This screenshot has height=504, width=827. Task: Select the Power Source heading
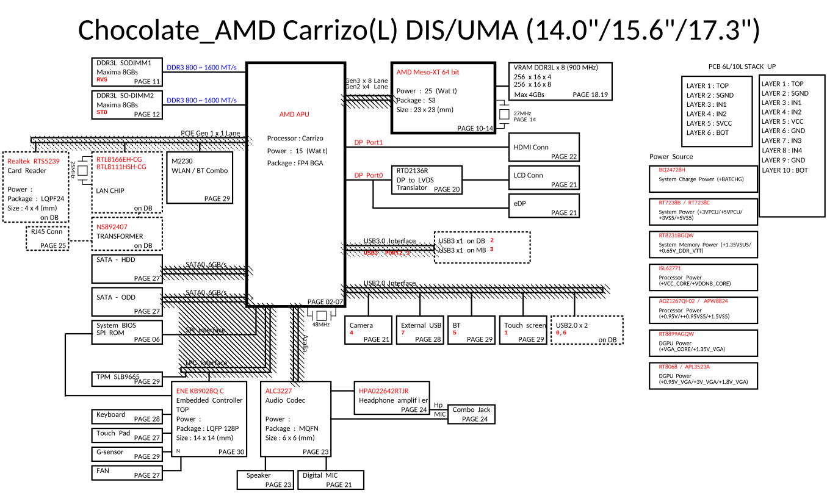(671, 157)
